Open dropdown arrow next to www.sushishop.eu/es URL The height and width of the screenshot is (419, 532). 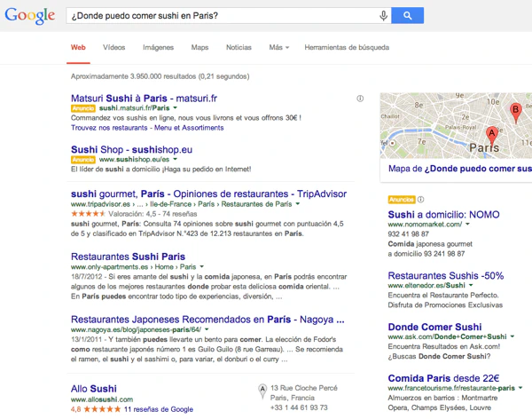click(x=176, y=160)
